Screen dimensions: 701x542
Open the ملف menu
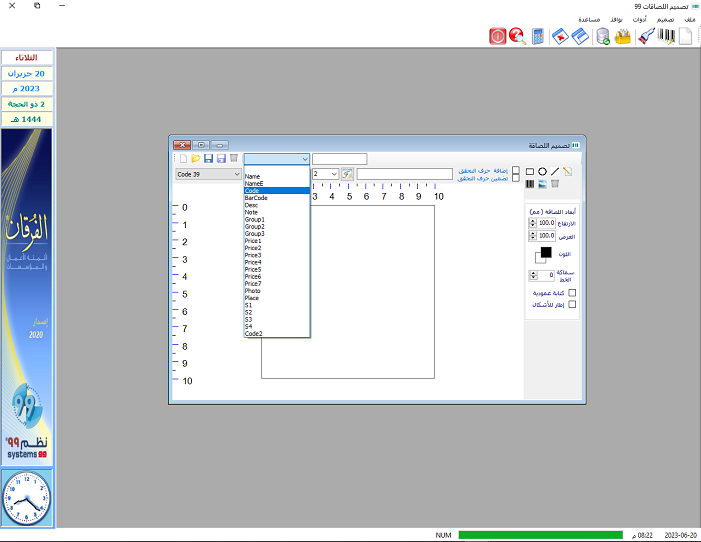(x=688, y=19)
